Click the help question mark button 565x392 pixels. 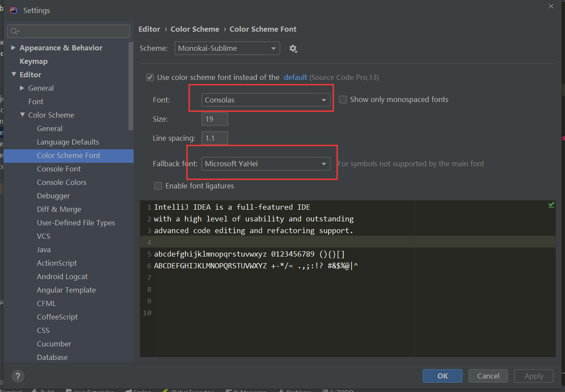click(x=18, y=376)
